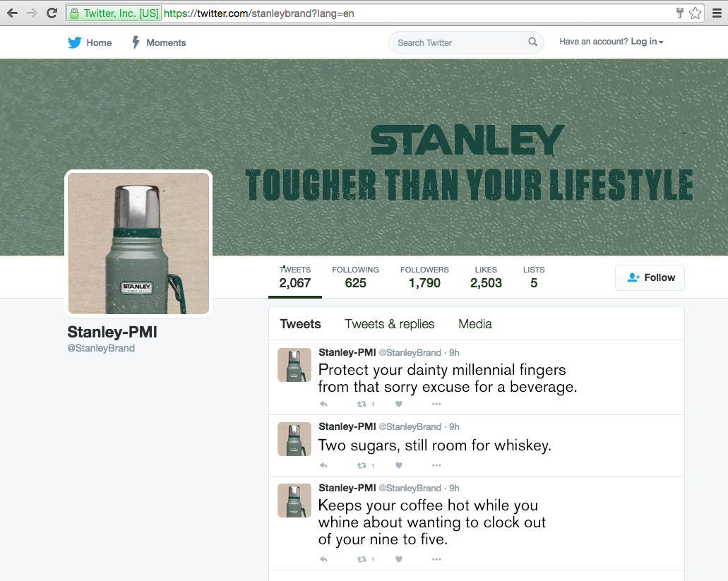
Task: Reply to the dainty millennial fingers tweet
Action: pyautogui.click(x=324, y=405)
